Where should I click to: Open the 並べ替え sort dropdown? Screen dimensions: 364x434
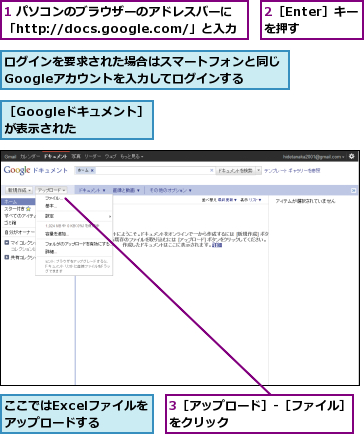(219, 200)
